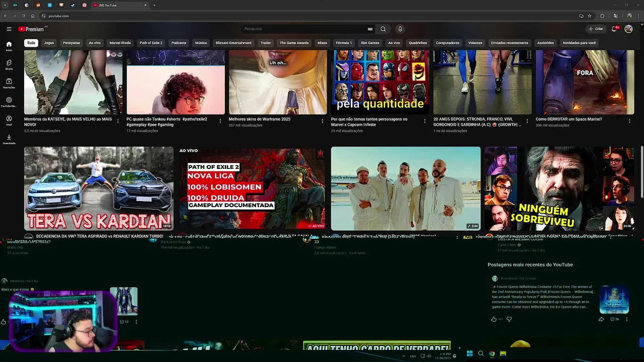Open a new browser tab
The height and width of the screenshot is (362, 644).
click(x=154, y=5)
